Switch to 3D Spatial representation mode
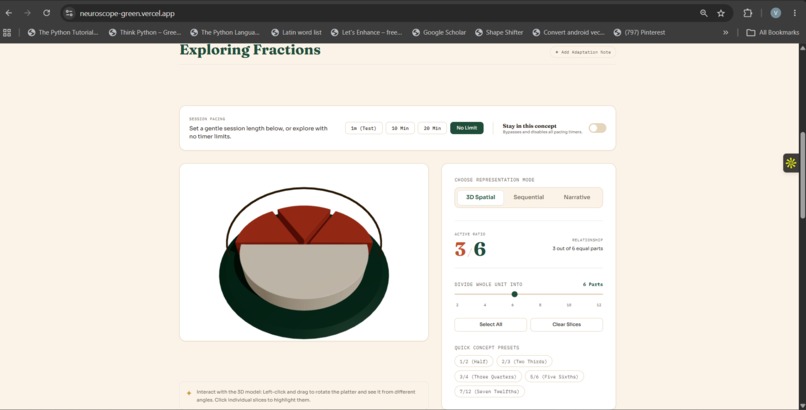 pos(480,197)
